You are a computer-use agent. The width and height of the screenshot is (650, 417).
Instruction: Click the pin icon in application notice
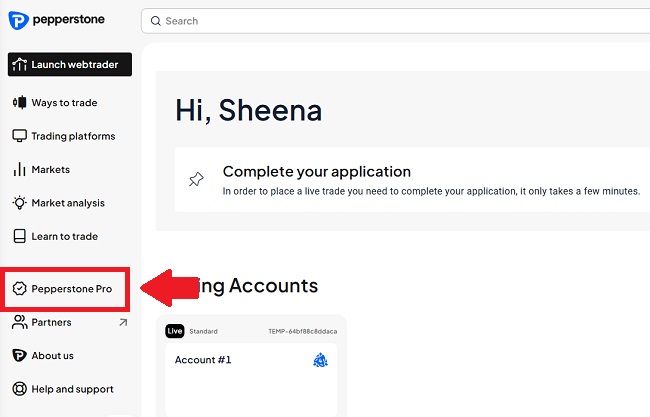[196, 179]
